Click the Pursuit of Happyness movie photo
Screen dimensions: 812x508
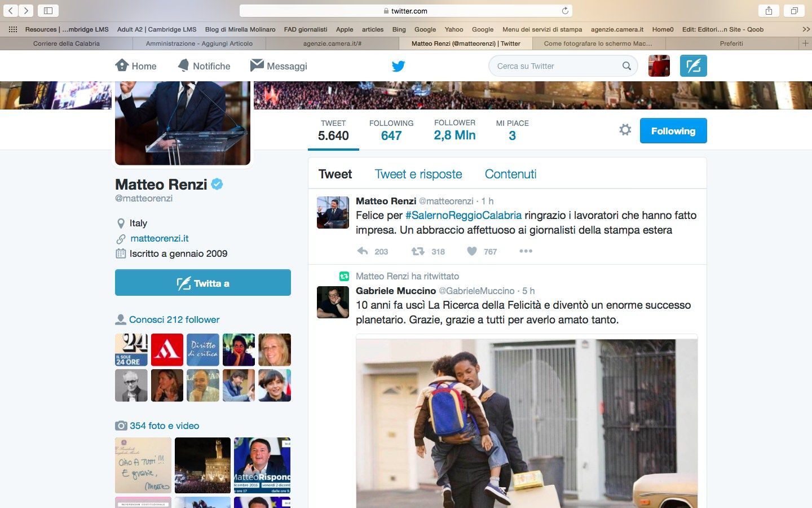click(x=526, y=423)
